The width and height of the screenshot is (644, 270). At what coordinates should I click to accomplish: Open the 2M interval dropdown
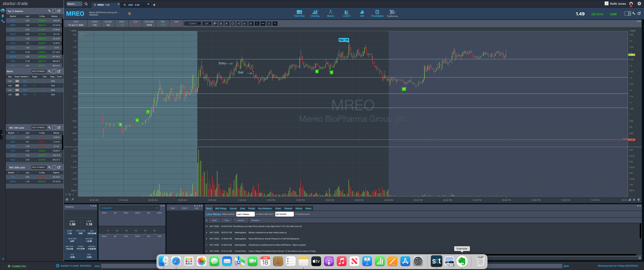pos(207,24)
